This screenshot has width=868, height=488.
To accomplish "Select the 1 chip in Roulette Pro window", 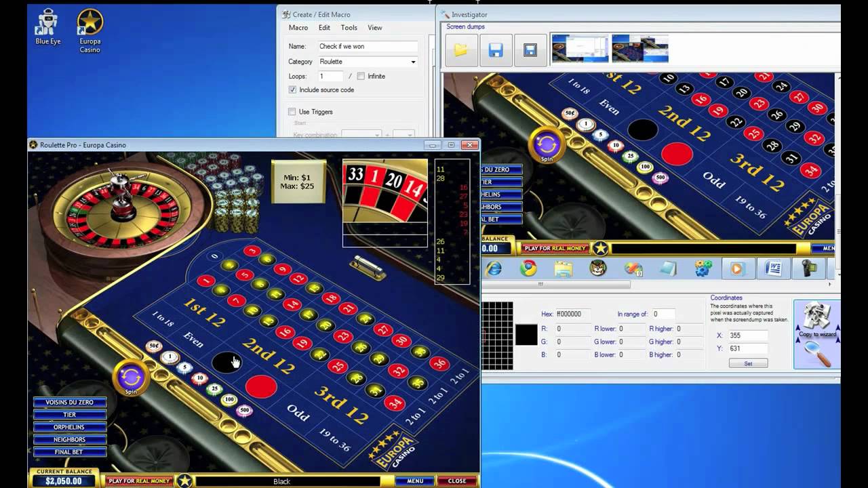I will point(170,357).
